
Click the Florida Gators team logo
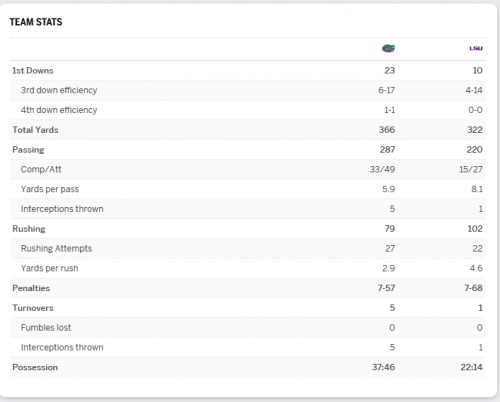coord(388,49)
